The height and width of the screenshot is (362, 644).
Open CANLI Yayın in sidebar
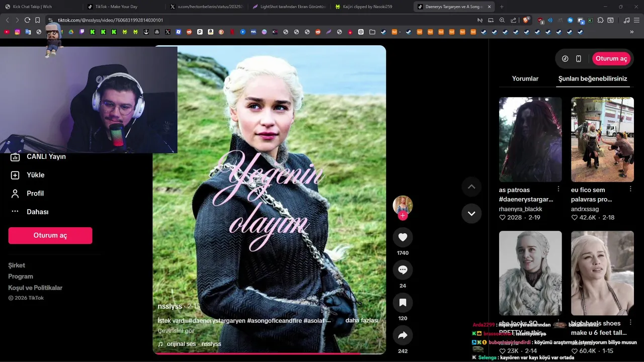(39, 157)
